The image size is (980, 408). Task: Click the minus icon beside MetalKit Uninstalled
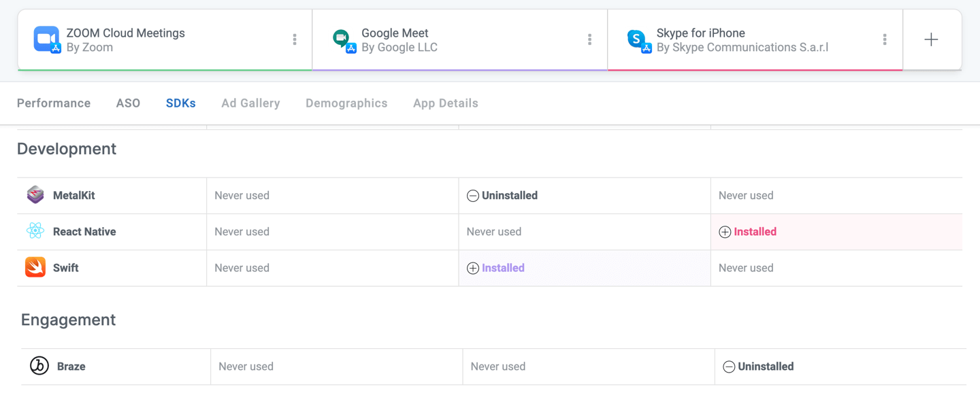(473, 196)
